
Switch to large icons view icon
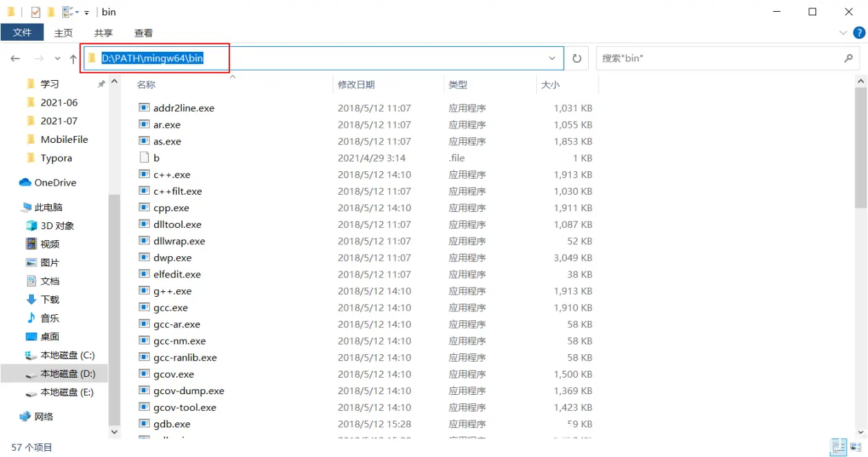(x=855, y=447)
